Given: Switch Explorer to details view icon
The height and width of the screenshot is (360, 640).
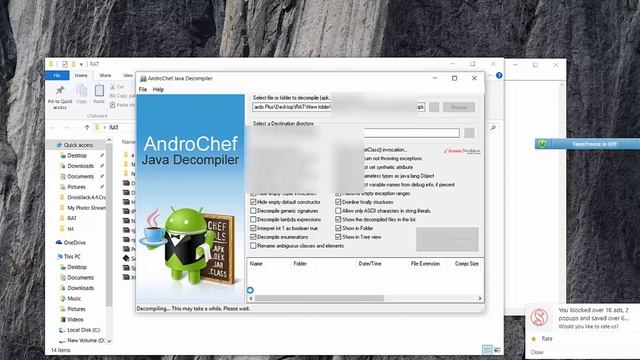Looking at the screenshot, I should 487,350.
